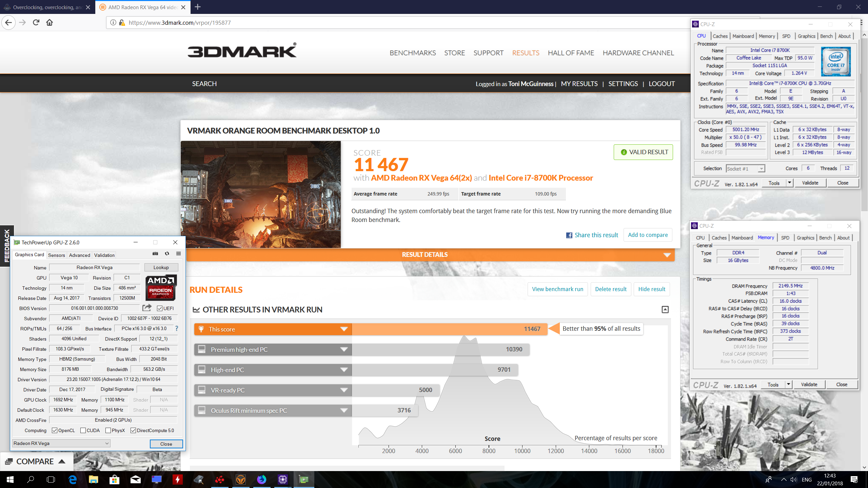Toggle the OpenCL checkbox
The height and width of the screenshot is (488, 868).
pos(55,430)
